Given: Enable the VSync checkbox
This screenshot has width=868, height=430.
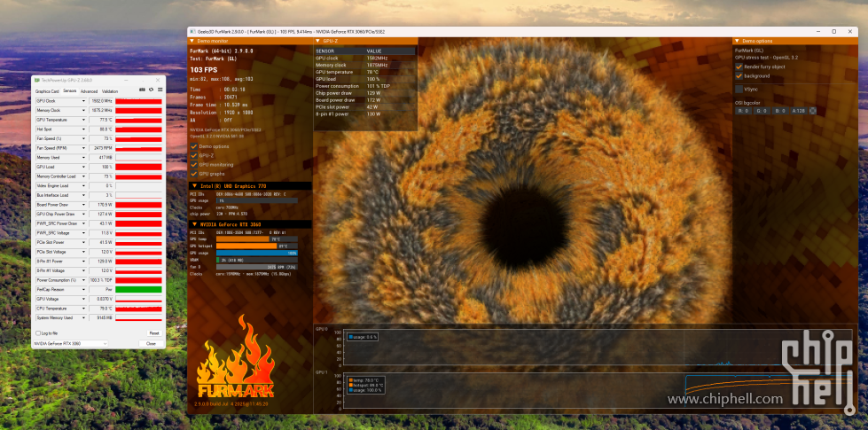Looking at the screenshot, I should [x=739, y=89].
